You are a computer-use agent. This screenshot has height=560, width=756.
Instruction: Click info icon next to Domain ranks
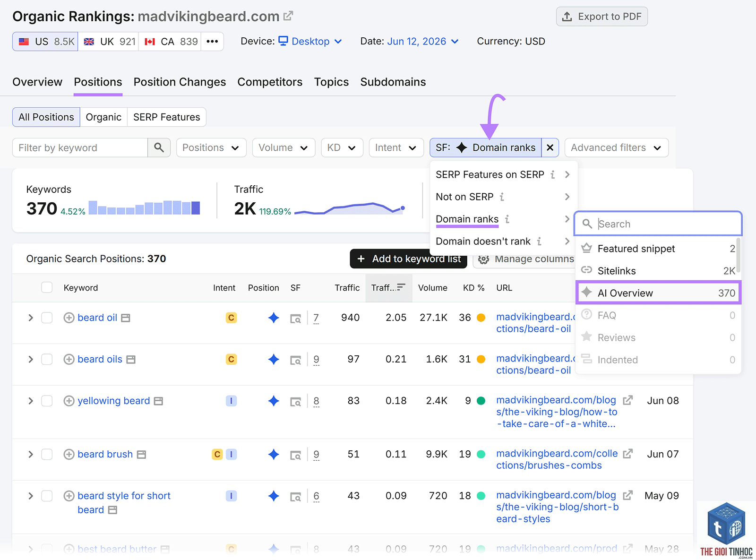[x=507, y=219]
